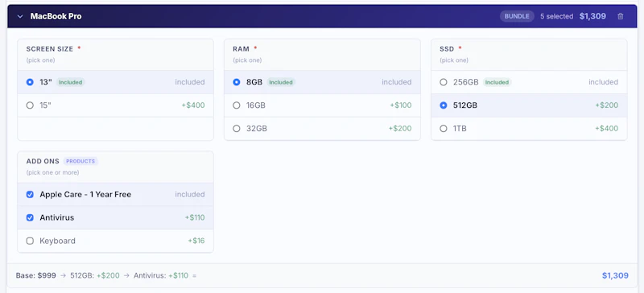Choose 32GB RAM option

[322, 129]
